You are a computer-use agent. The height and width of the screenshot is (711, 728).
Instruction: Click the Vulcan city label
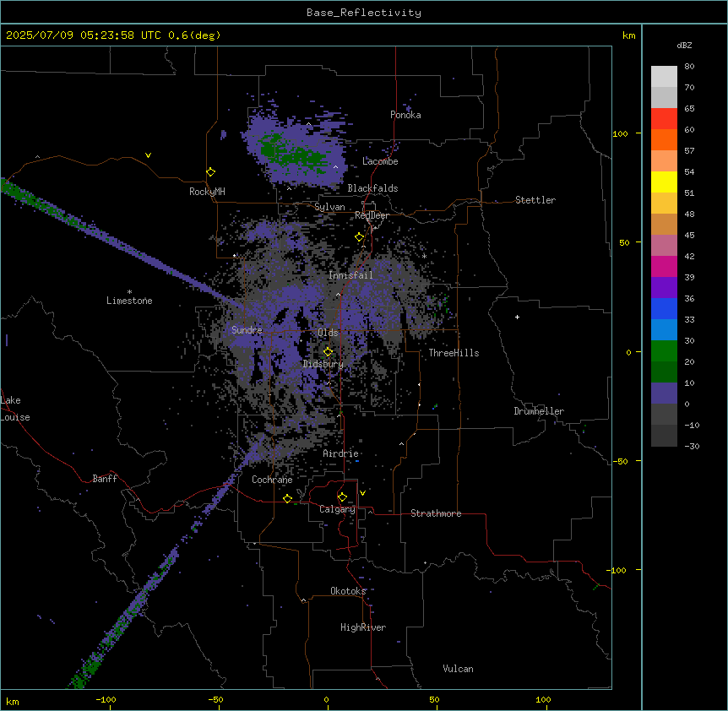point(459,669)
